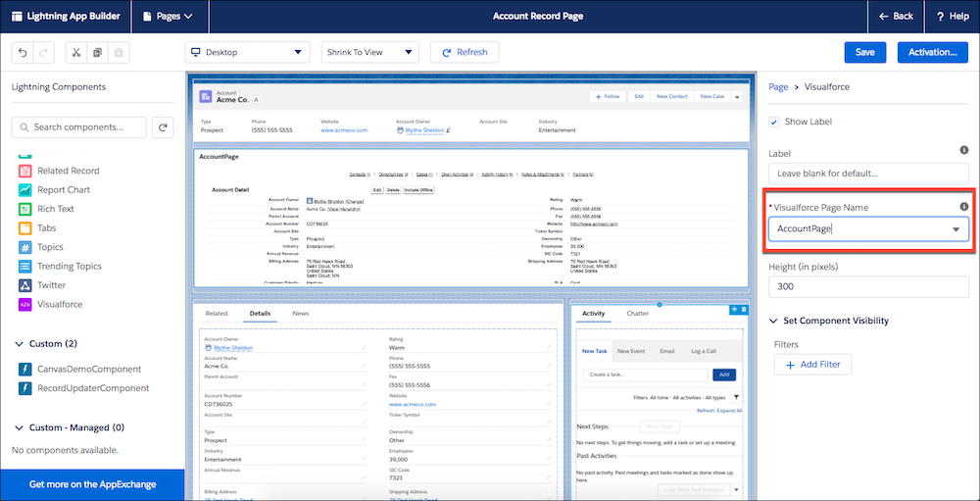Viewport: 980px width, 501px height.
Task: Click the CanvasDemoComponent lightning icon
Action: coord(25,369)
